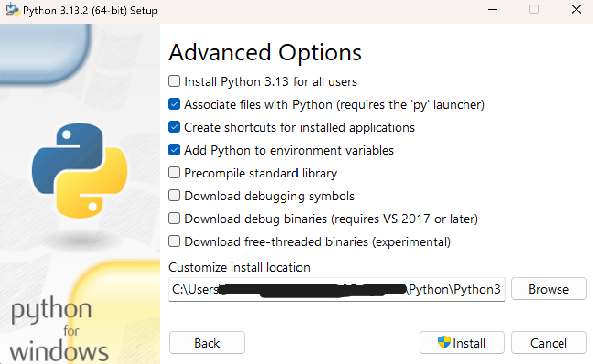593x364 pixels.
Task: Cancel the Python setup
Action: [549, 343]
